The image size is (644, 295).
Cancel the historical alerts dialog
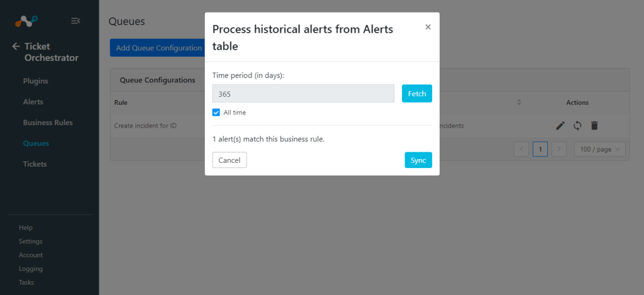pyautogui.click(x=229, y=160)
